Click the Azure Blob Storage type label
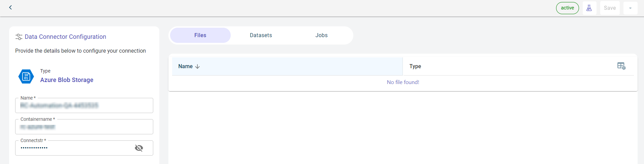644x164 pixels. pos(67,80)
